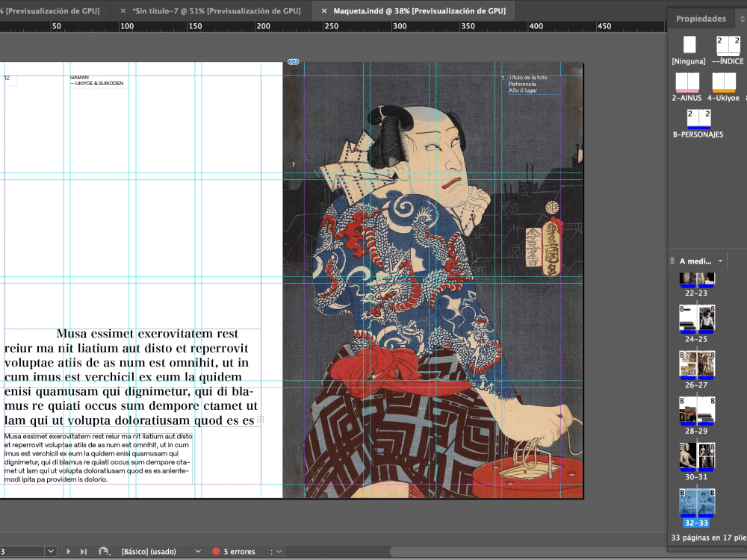Click the '5 errores' status text
Screen dimensions: 747x560
pyautogui.click(x=239, y=552)
